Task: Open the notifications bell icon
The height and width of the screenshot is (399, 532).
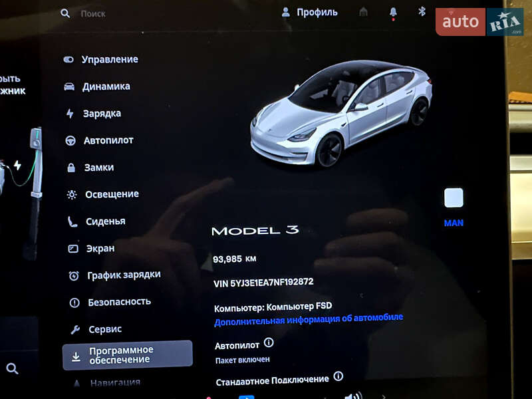Action: [394, 11]
